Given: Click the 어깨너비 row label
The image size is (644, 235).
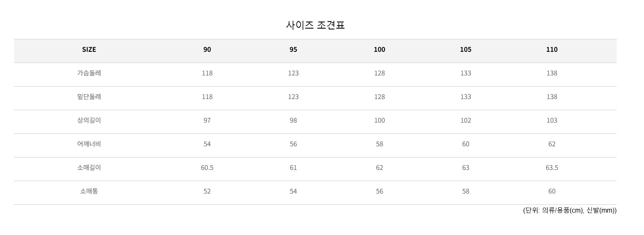Looking at the screenshot, I should [x=89, y=144].
